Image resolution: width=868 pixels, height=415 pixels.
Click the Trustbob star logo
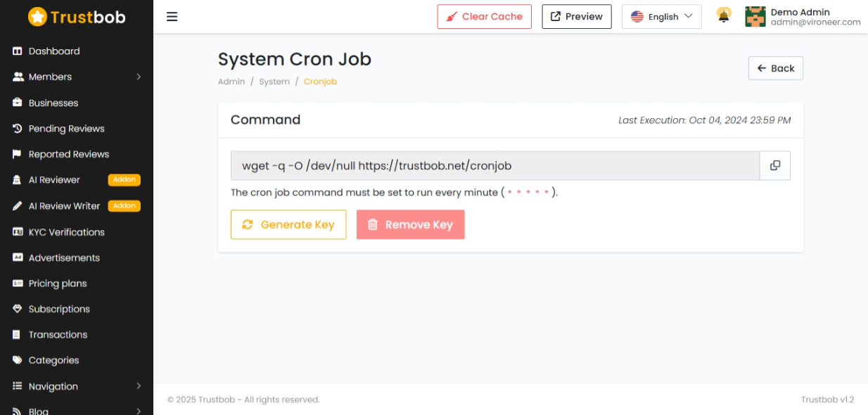coord(38,17)
